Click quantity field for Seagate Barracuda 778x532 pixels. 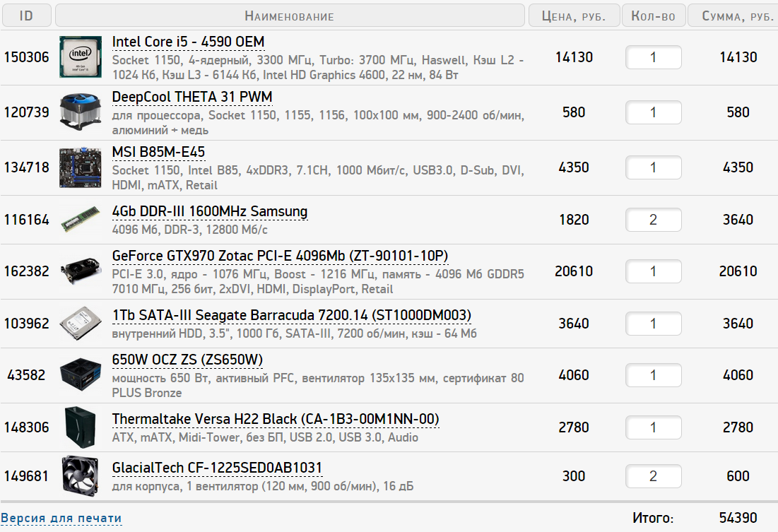654,323
